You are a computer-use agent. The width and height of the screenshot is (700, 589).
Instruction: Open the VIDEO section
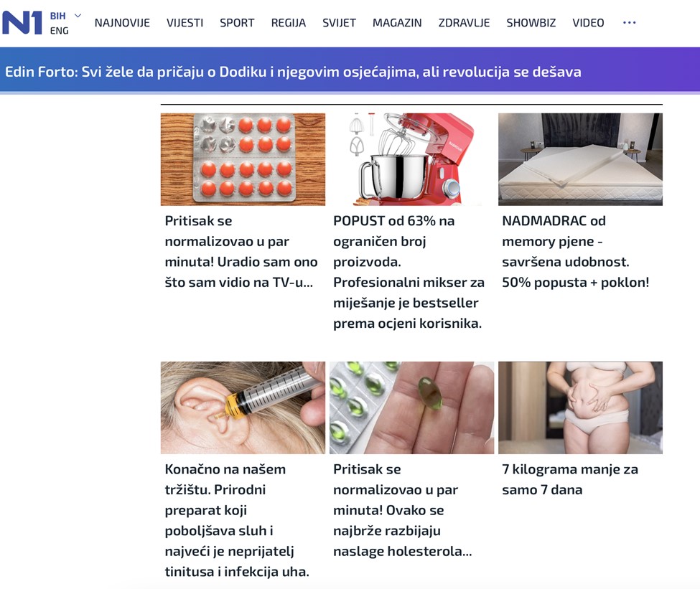pyautogui.click(x=589, y=23)
